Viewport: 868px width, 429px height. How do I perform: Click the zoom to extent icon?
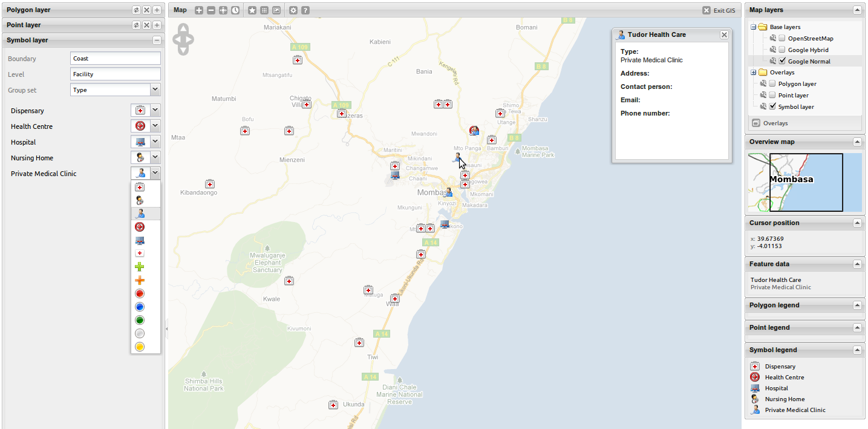click(x=223, y=10)
